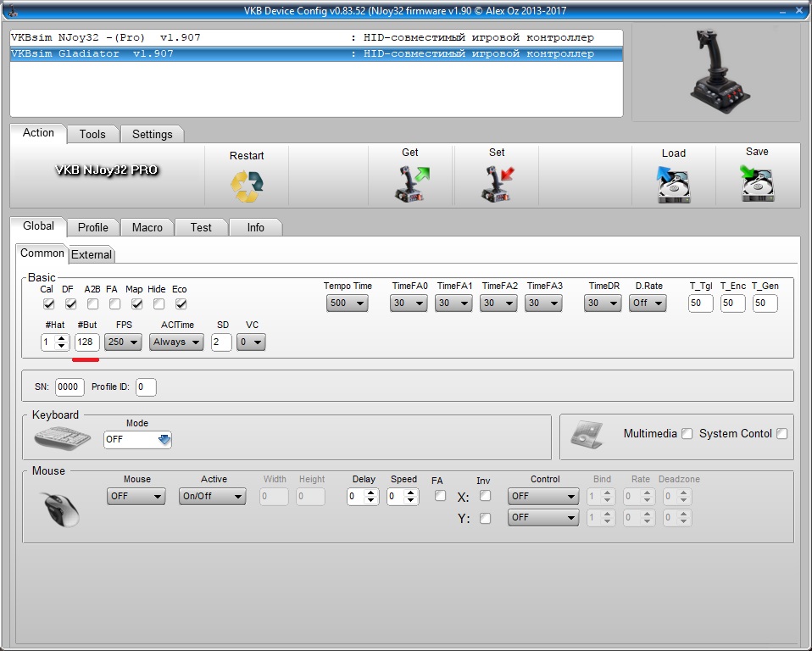Image resolution: width=812 pixels, height=651 pixels.
Task: Switch to the Tools tab
Action: click(x=92, y=134)
